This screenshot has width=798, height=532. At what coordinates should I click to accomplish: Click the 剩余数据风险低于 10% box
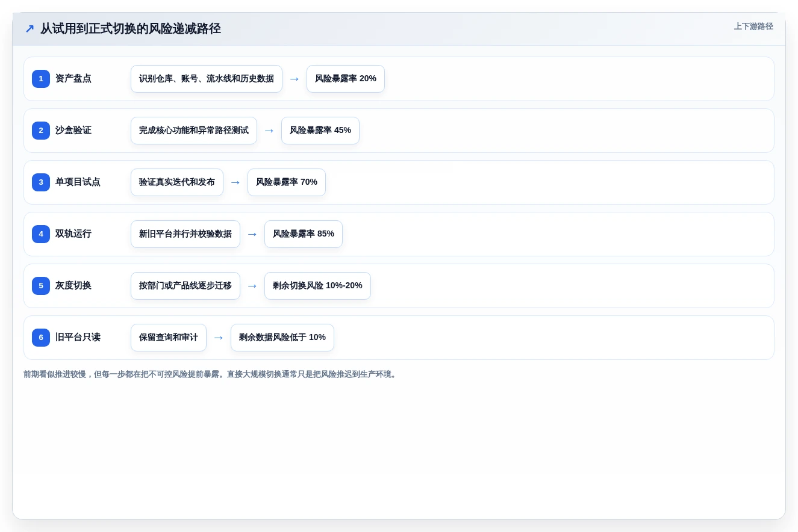pos(282,338)
